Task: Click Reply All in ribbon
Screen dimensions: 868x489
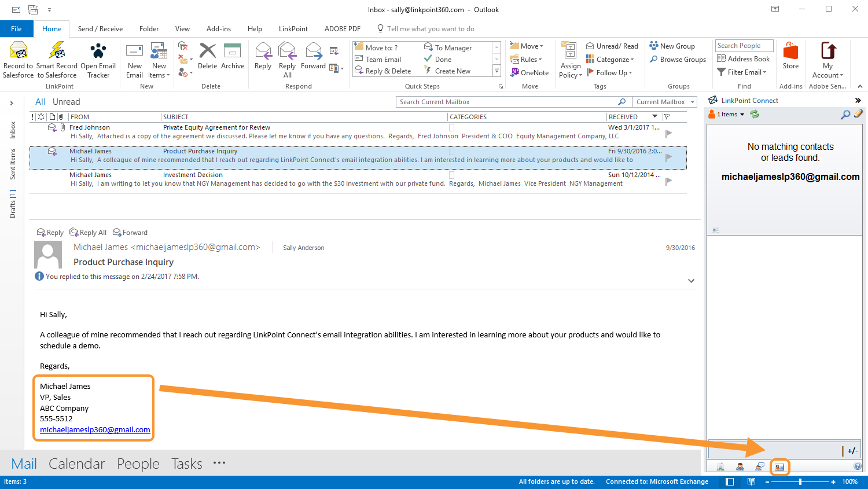Action: point(288,60)
